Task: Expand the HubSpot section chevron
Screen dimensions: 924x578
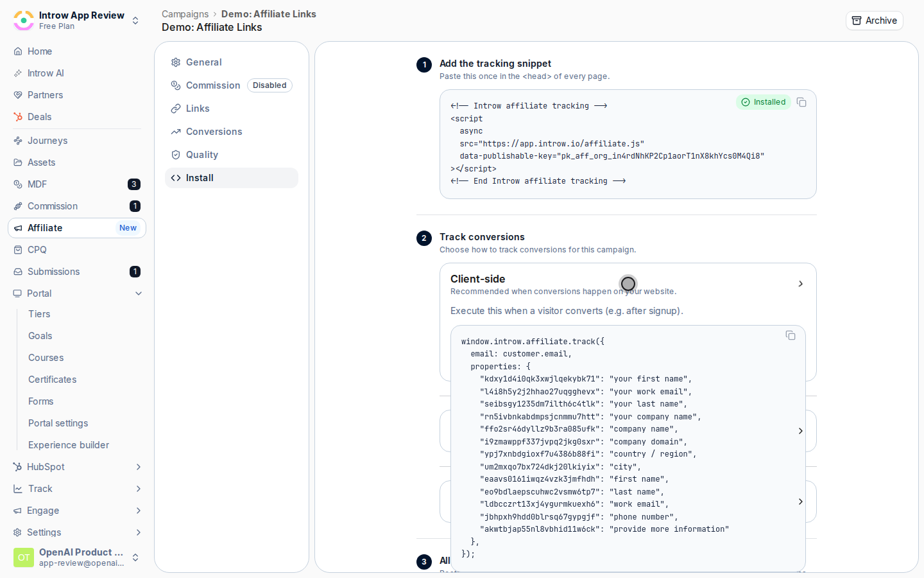Action: (x=139, y=467)
